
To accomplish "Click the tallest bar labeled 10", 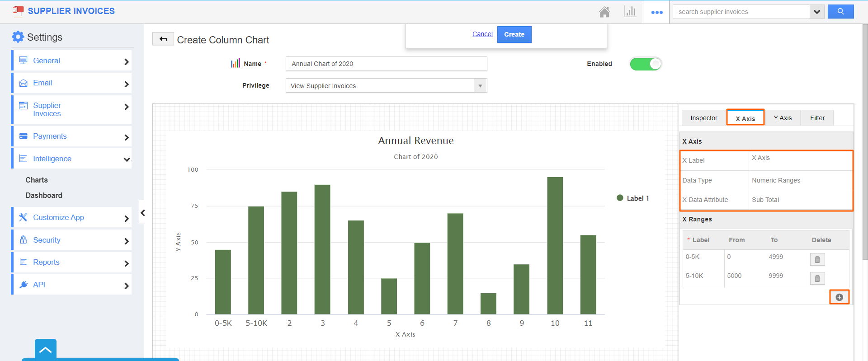I will pyautogui.click(x=555, y=245).
